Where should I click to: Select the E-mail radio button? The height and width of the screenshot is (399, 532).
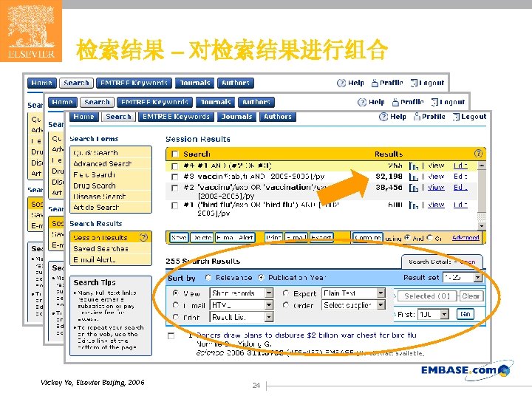[175, 305]
